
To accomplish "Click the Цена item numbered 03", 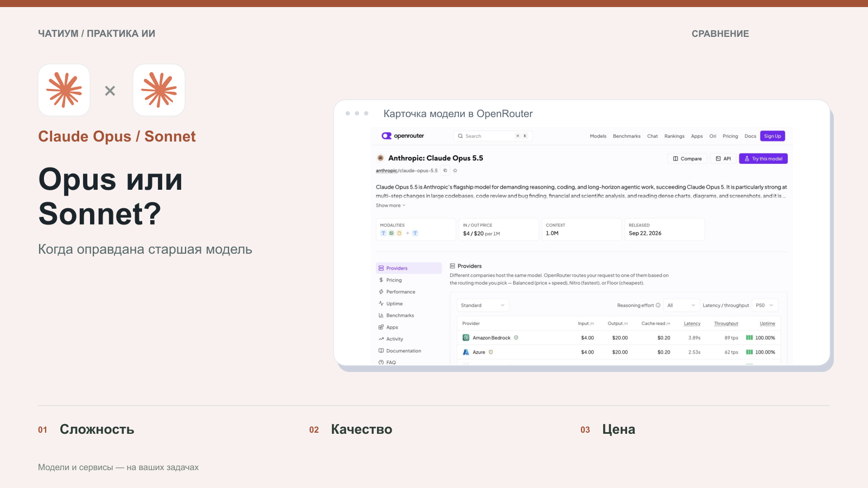I will pos(608,429).
